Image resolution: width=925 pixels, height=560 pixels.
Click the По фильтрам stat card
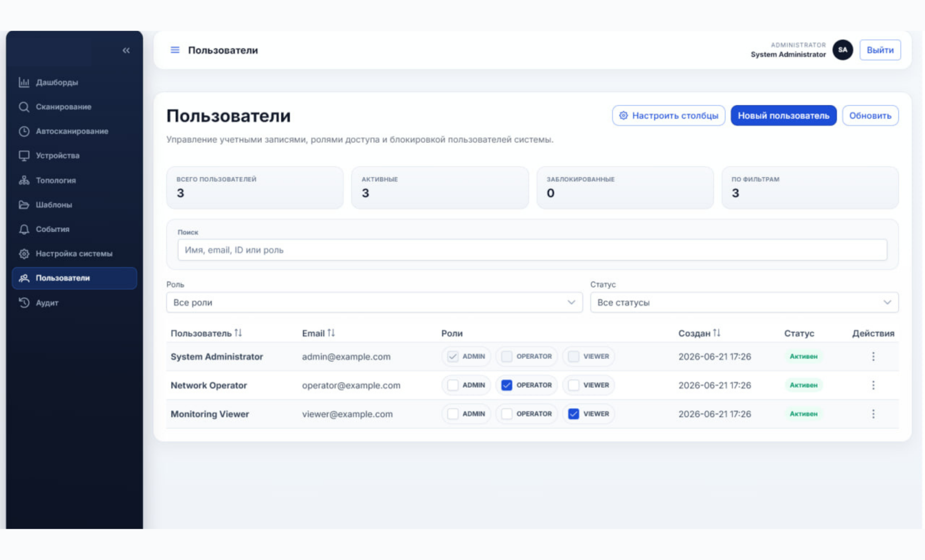(x=810, y=188)
